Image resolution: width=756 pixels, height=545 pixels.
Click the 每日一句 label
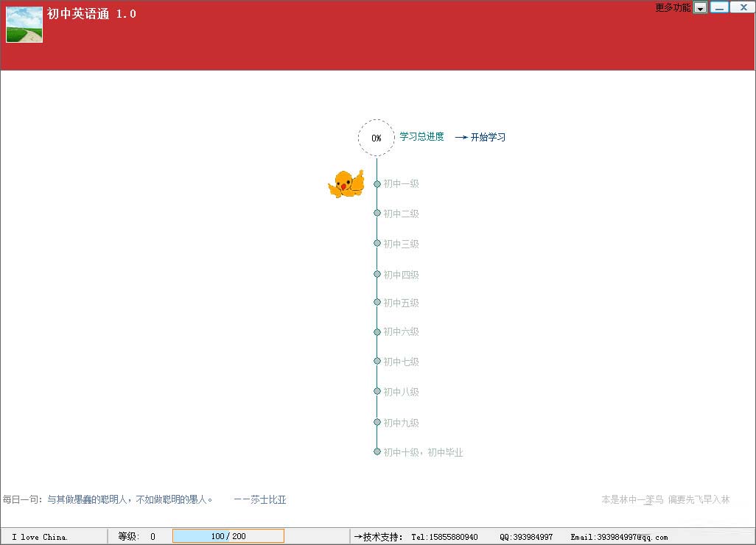[x=22, y=499]
